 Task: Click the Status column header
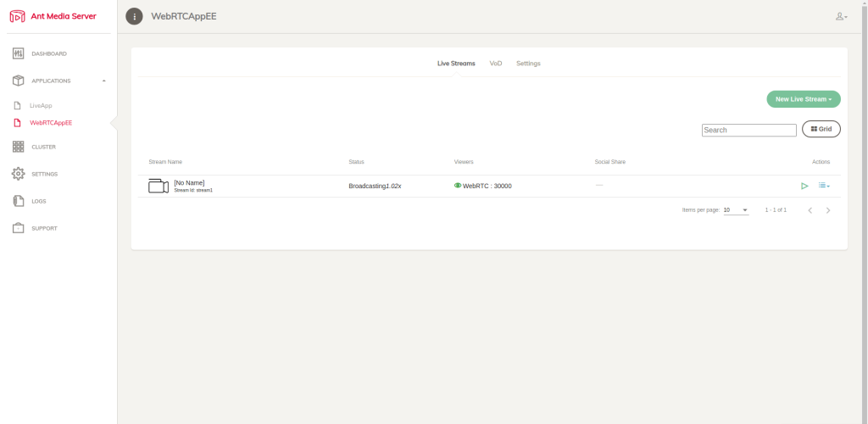pyautogui.click(x=357, y=162)
